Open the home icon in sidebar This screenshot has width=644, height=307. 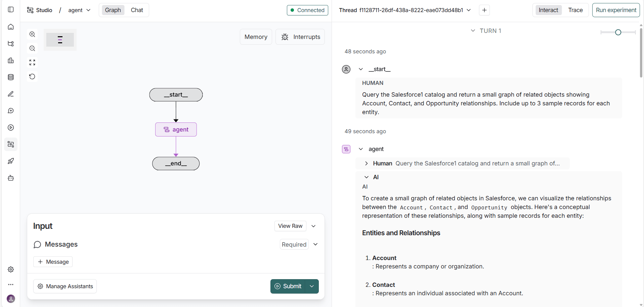(11, 27)
